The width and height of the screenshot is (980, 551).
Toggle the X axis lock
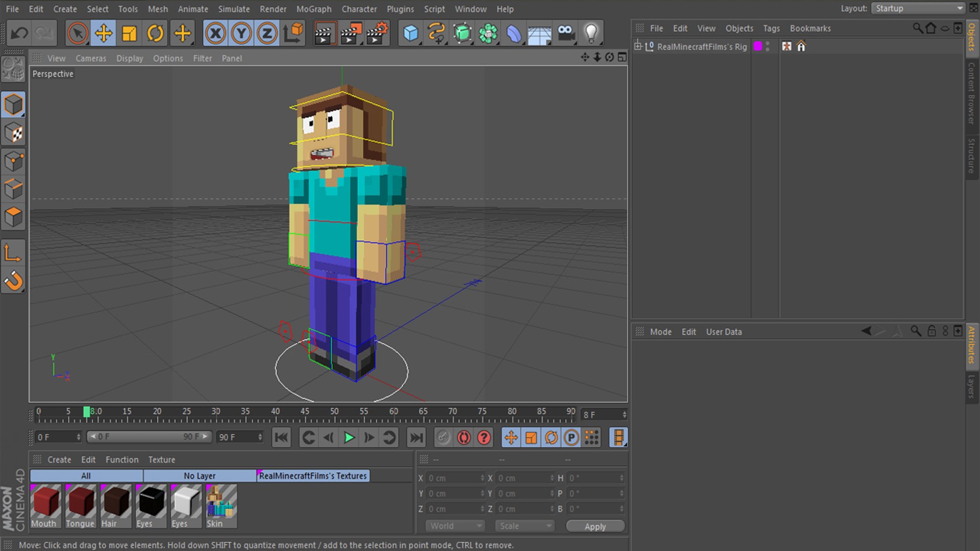pos(215,34)
